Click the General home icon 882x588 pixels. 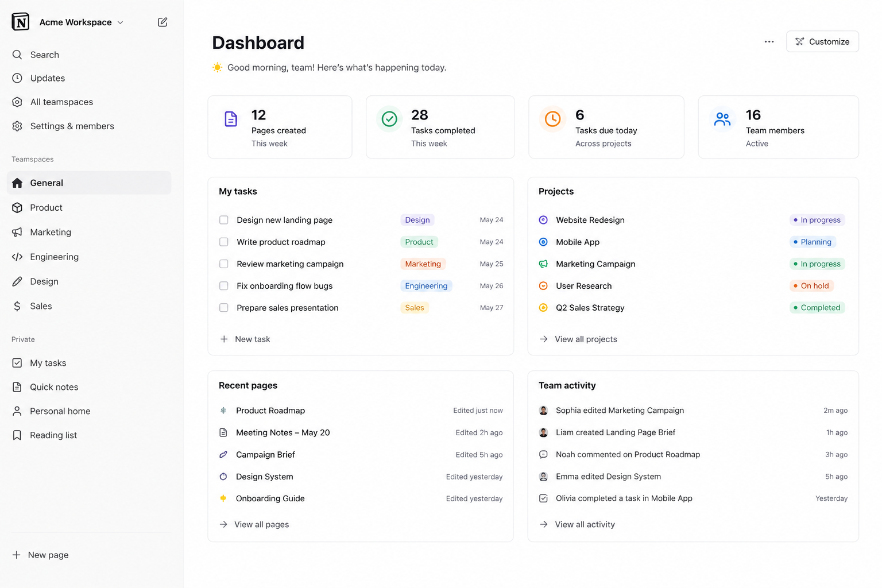pos(17,183)
